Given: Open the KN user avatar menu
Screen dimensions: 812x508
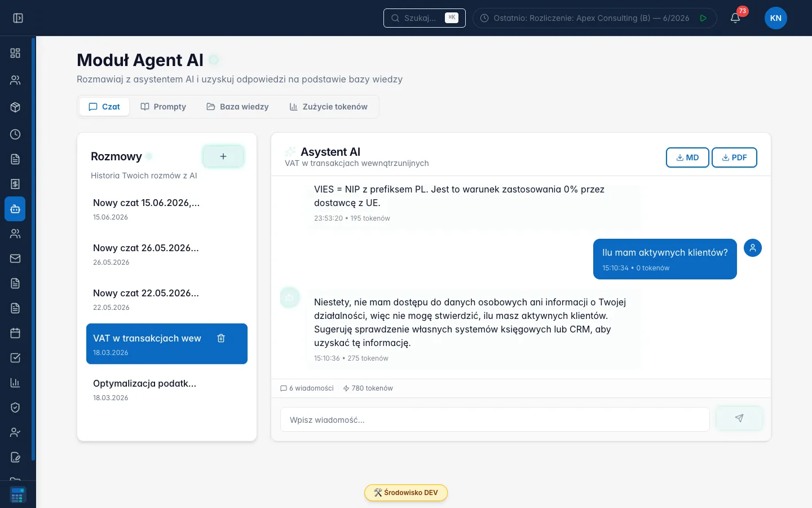Looking at the screenshot, I should (x=776, y=18).
